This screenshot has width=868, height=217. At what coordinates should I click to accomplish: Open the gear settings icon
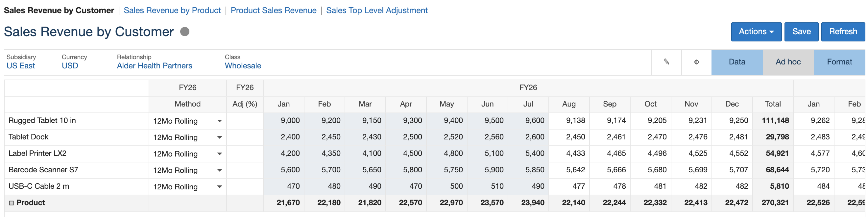click(696, 62)
